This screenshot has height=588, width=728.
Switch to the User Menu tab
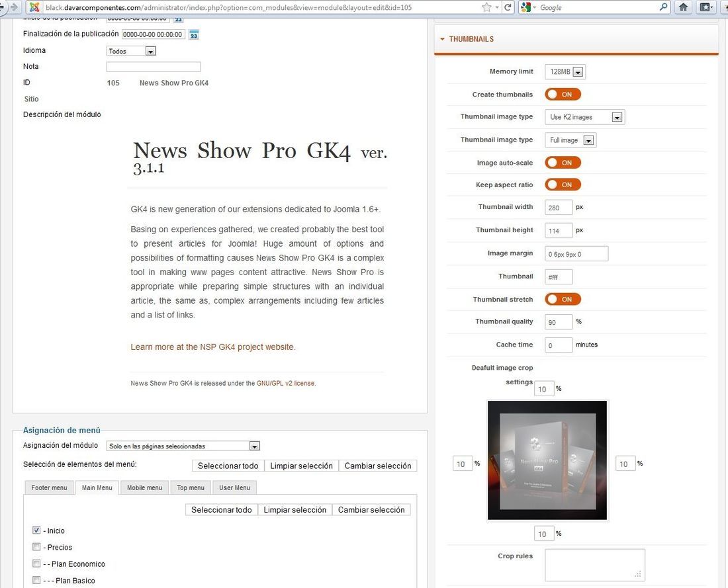click(234, 487)
